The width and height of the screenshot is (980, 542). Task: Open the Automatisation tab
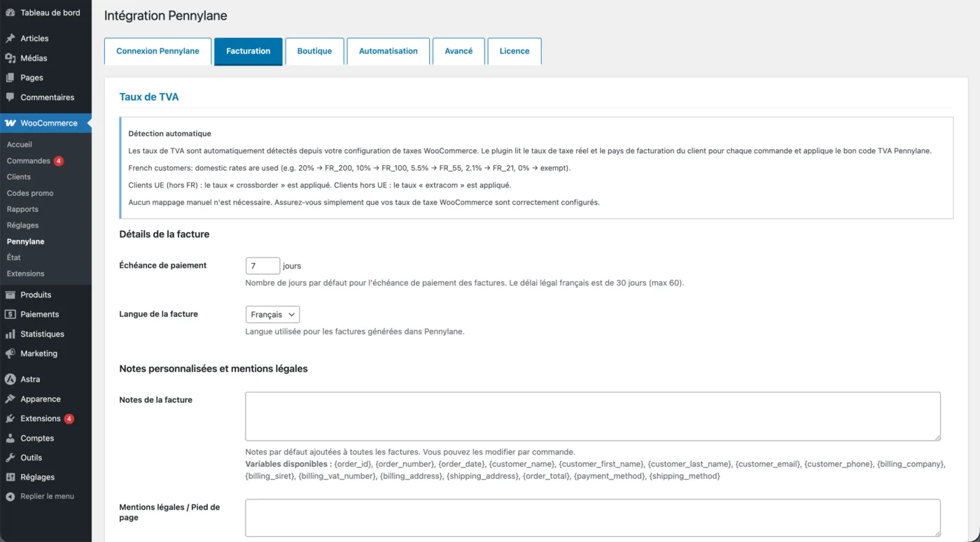(x=388, y=51)
